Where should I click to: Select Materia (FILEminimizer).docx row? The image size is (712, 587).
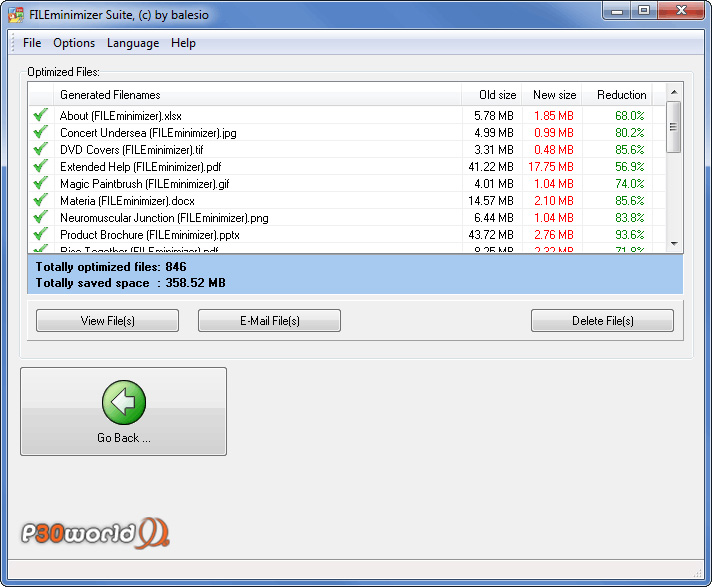point(347,201)
